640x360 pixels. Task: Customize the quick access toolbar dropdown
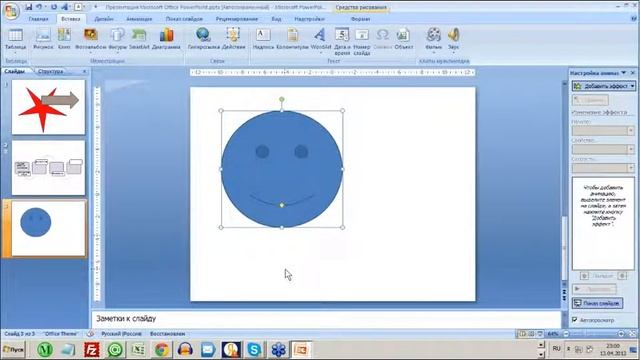96,7
